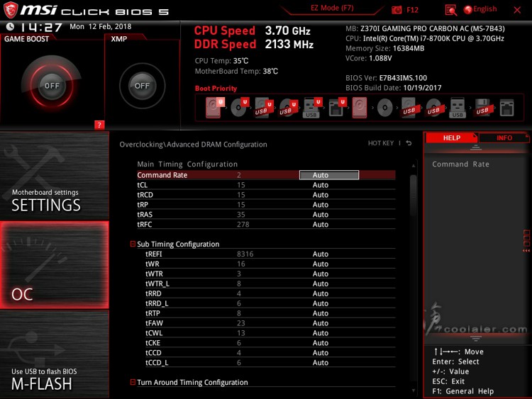Select the legacy CD/DVD boot device icon
532x399 pixels.
point(384,108)
